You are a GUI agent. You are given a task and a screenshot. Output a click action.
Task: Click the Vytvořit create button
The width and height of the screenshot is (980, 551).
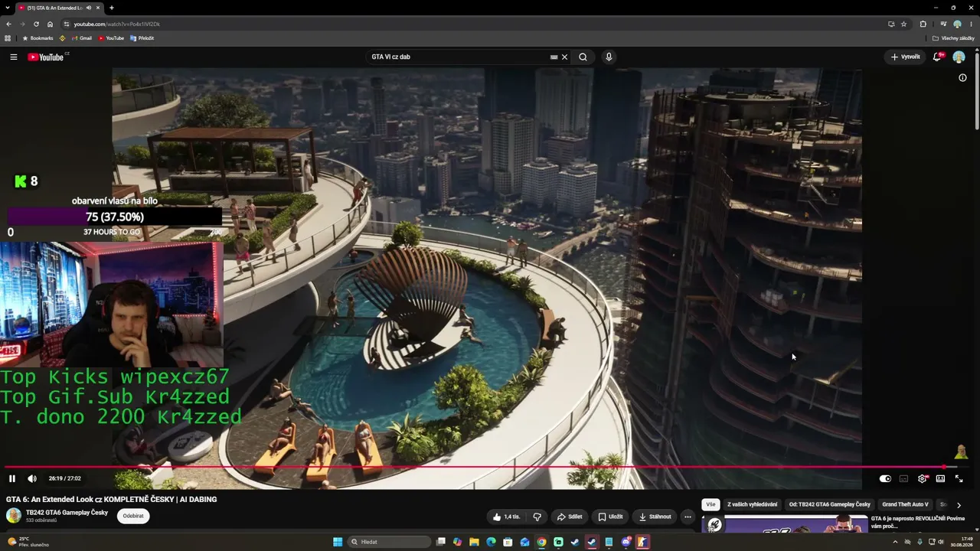pos(905,57)
